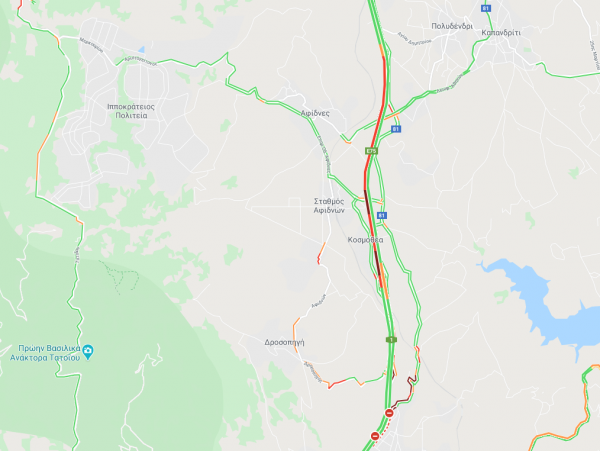The width and height of the screenshot is (600, 451).
Task: Select the Δροσοπηγή place label
Action: [284, 342]
